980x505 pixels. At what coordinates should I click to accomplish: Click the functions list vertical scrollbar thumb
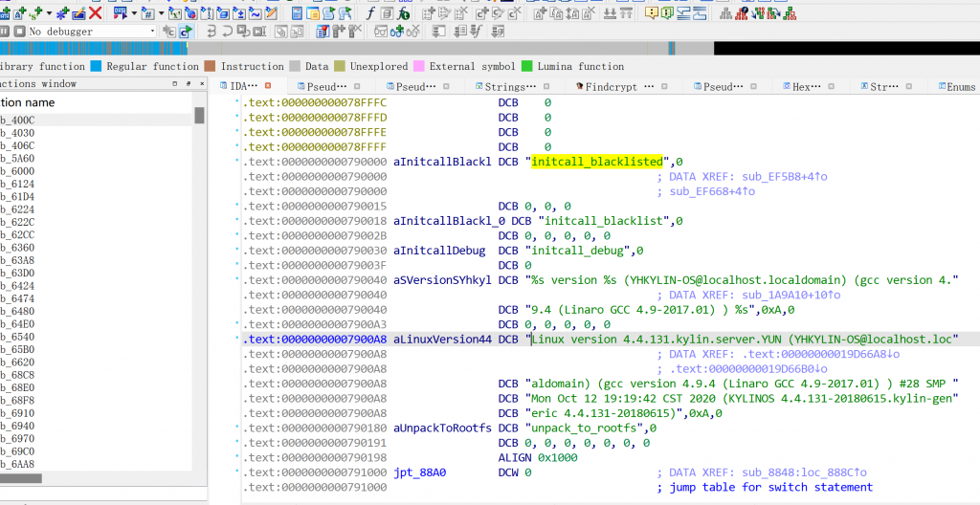click(199, 116)
